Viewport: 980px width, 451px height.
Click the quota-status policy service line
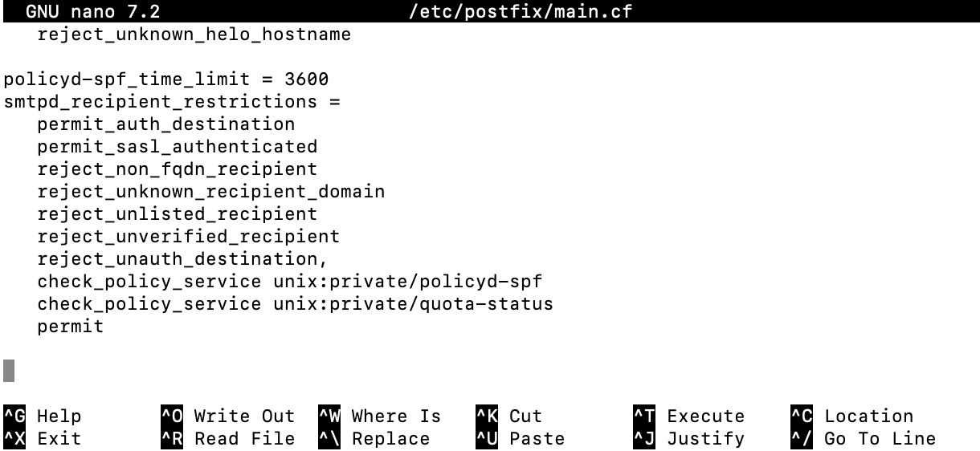pos(295,304)
